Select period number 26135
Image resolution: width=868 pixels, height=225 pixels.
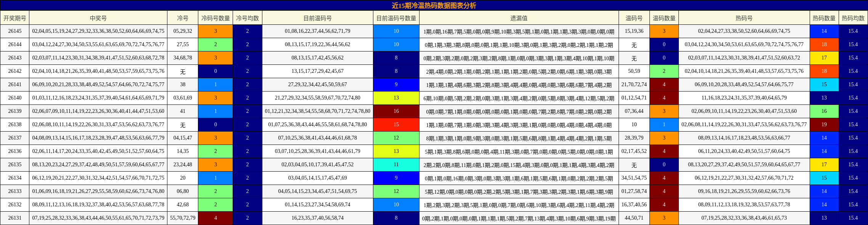point(15,165)
